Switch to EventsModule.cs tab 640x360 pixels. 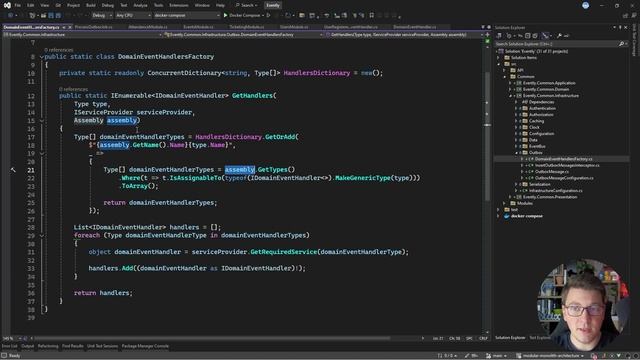[x=198, y=27]
